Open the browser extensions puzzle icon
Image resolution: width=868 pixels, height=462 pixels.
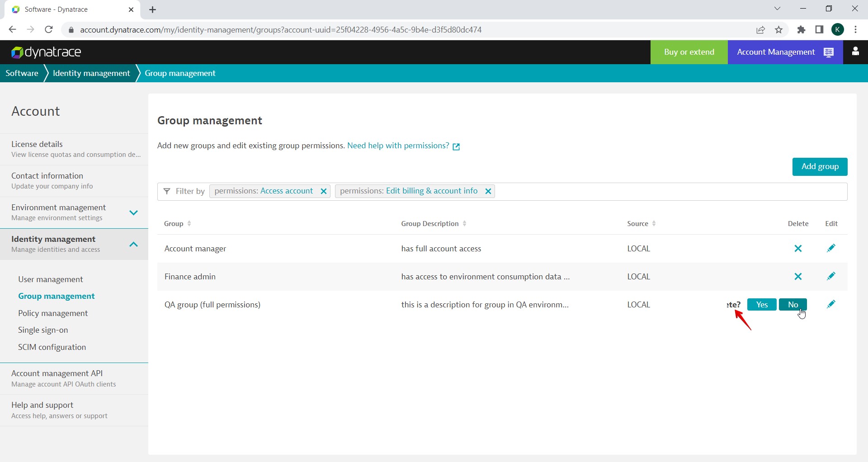click(801, 30)
